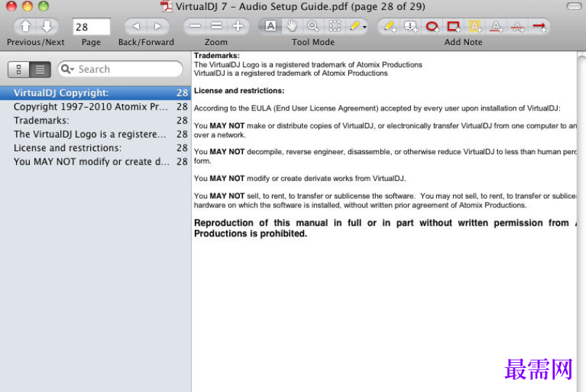
Task: Click 'Trademarks:' heading in the document page
Action: (x=217, y=56)
